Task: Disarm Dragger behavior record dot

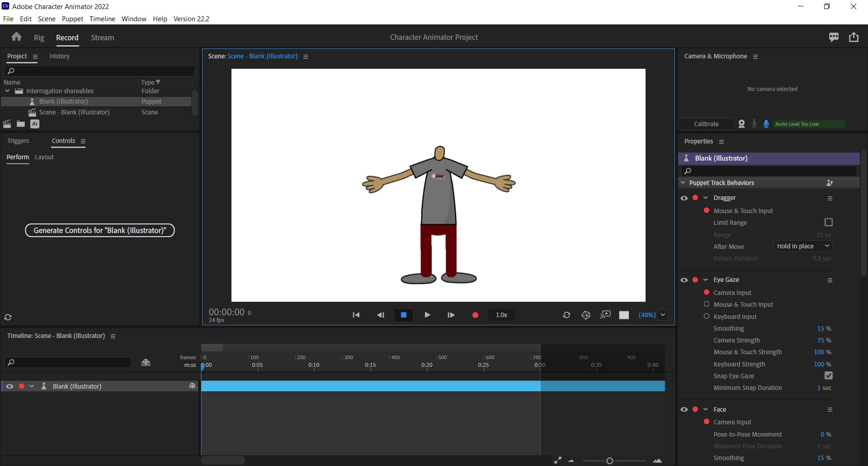Action: (x=695, y=198)
